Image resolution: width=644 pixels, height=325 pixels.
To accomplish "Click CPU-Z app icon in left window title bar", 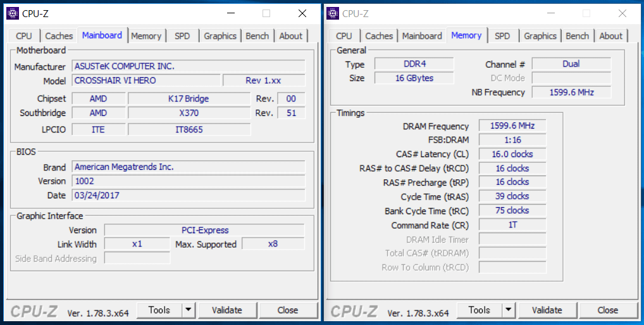I will (x=13, y=13).
